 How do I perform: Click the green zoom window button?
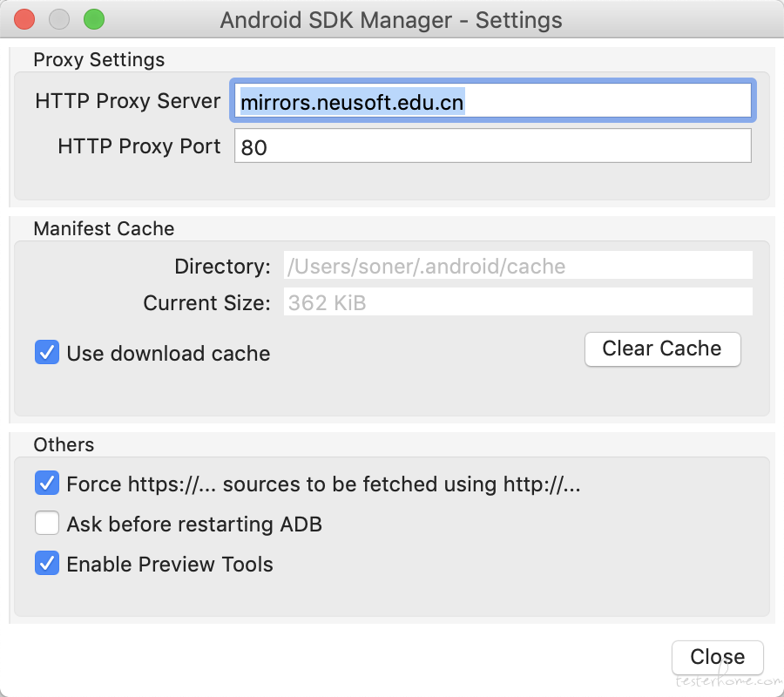pos(94,19)
